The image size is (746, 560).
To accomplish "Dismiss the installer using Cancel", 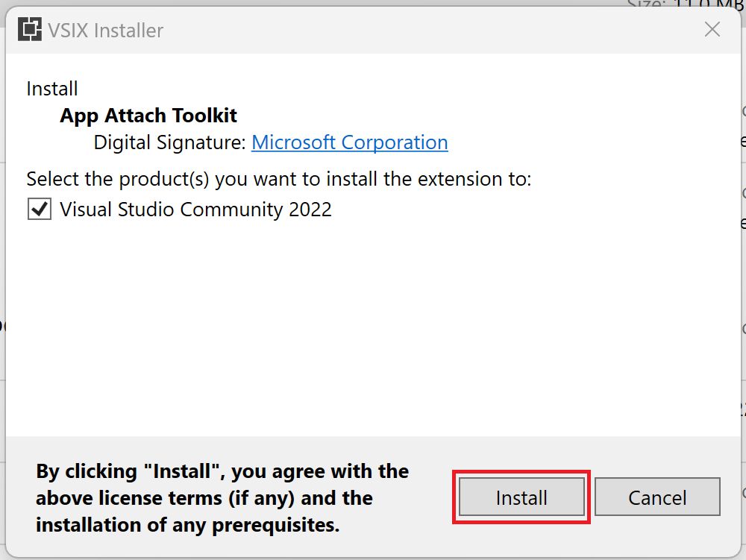I will click(657, 497).
